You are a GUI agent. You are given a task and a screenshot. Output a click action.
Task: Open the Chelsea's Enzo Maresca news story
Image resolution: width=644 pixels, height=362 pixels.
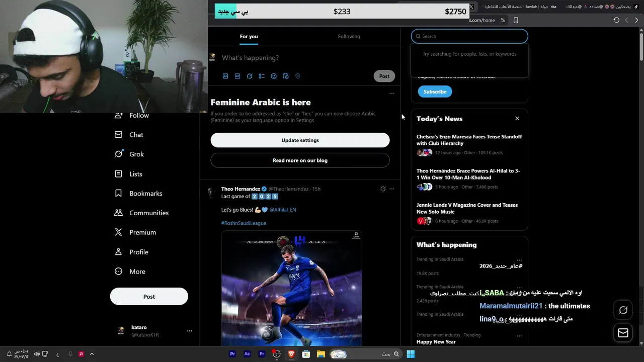tap(469, 144)
